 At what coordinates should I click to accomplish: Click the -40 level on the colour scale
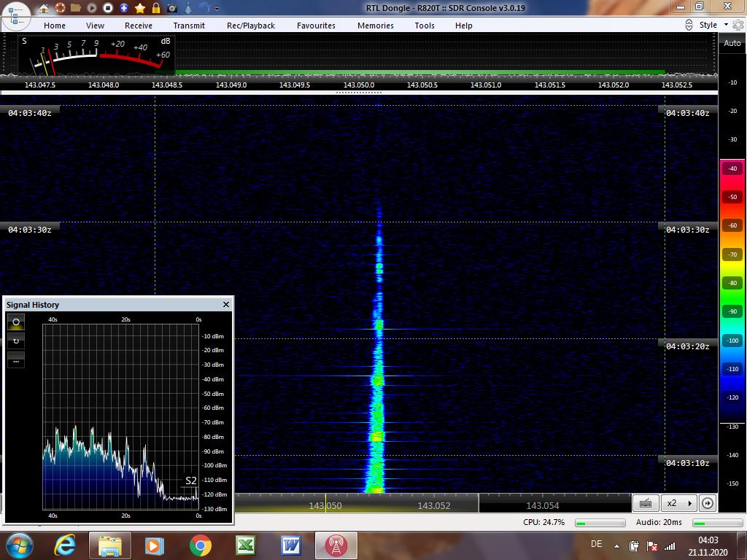(732, 168)
